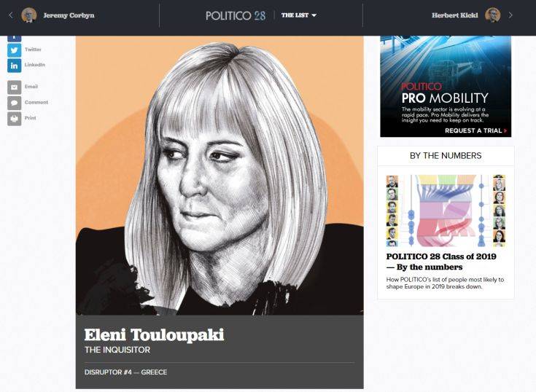536x392 pixels.
Task: Go to previous profile with left arrow
Action: click(x=11, y=15)
